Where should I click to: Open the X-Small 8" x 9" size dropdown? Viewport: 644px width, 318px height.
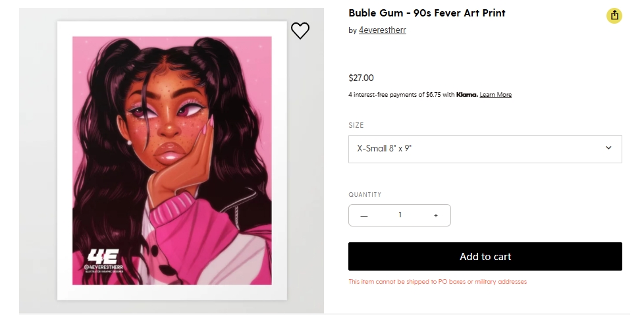[x=485, y=149]
